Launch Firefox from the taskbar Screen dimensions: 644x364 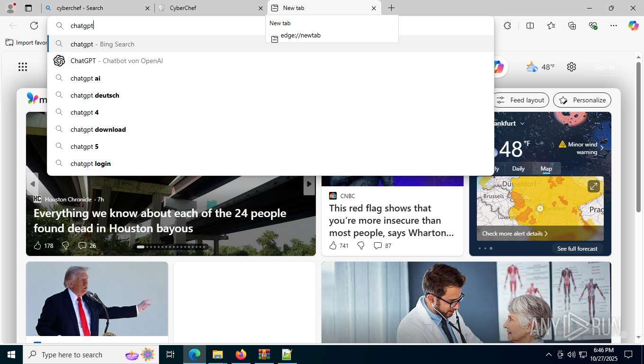[x=241, y=355]
